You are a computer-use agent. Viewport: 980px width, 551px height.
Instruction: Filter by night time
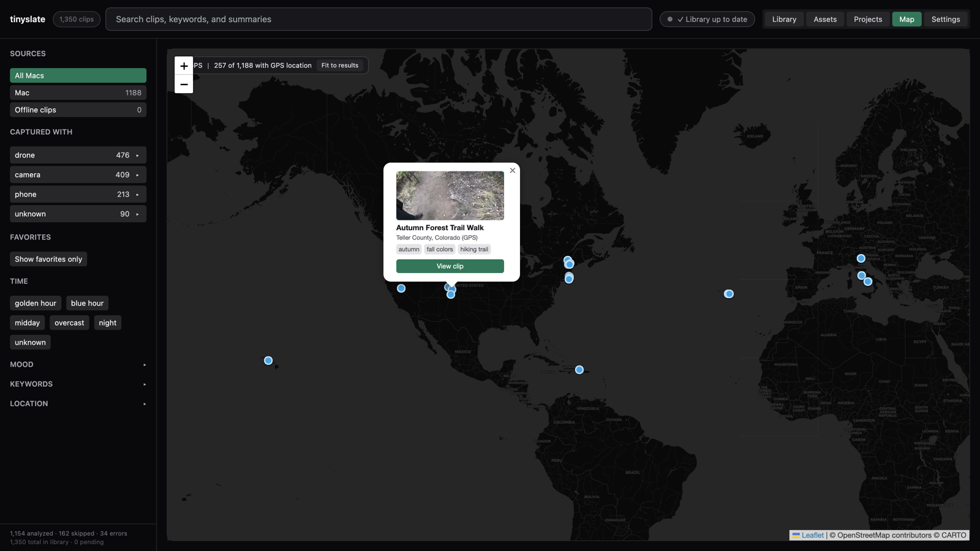[x=107, y=323]
